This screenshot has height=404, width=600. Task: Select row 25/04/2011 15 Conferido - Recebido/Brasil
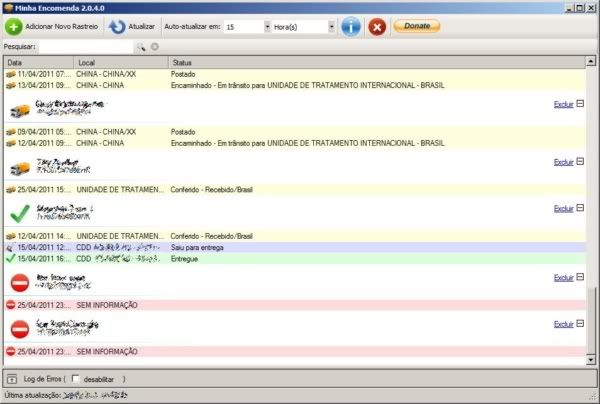tap(295, 190)
